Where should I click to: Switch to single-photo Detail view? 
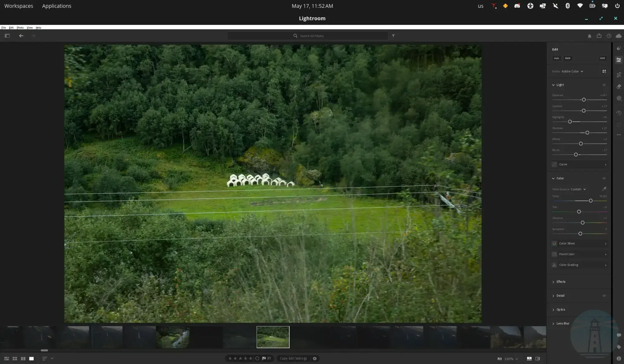point(32,359)
